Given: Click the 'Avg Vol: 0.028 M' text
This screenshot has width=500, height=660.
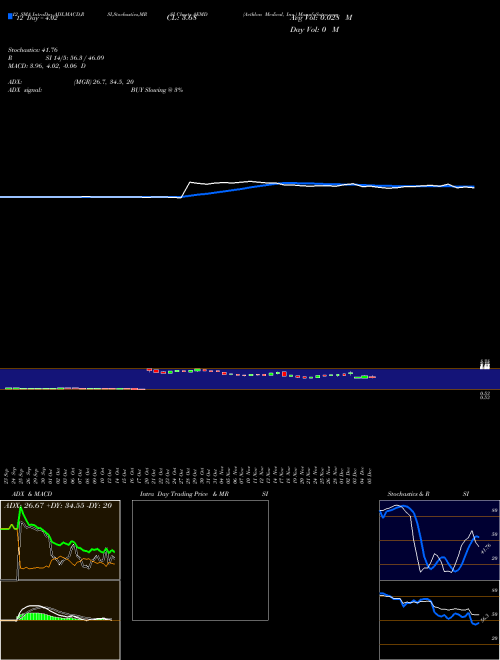Looking at the screenshot, I should point(321,18).
